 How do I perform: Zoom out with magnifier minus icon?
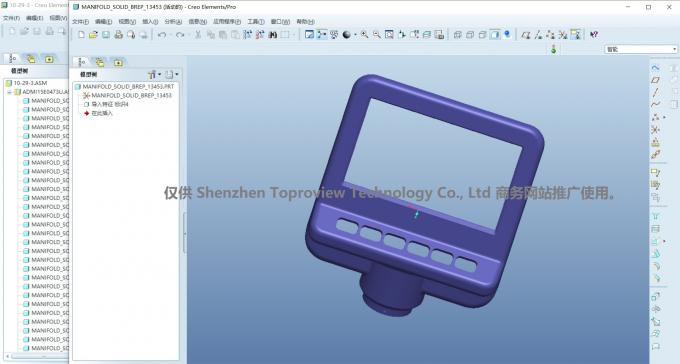(x=377, y=35)
